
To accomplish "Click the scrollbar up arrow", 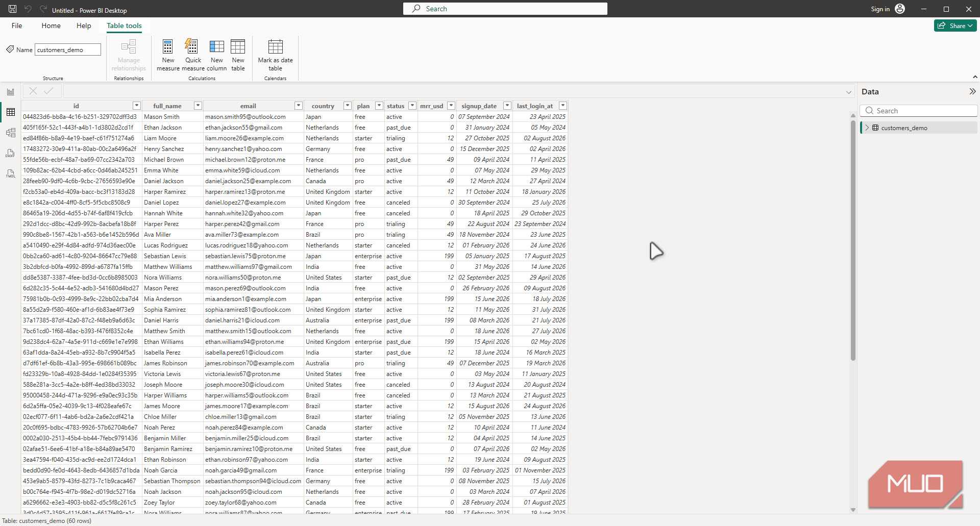I will click(853, 116).
